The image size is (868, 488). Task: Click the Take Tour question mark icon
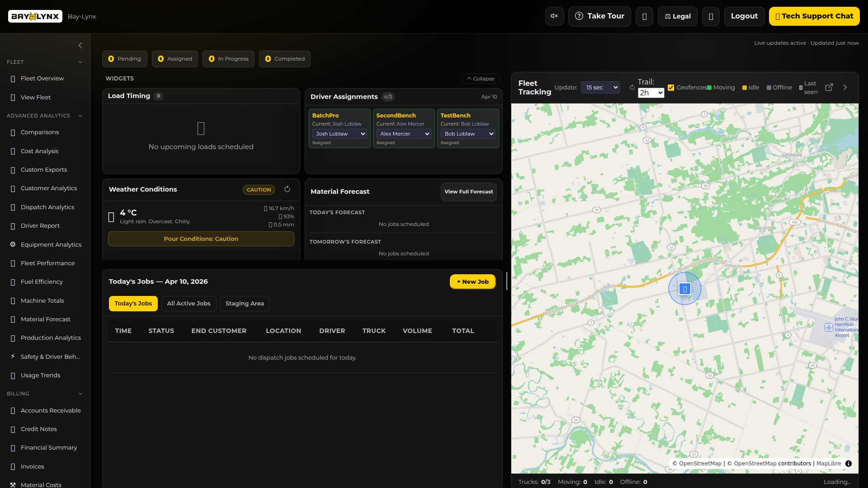579,16
